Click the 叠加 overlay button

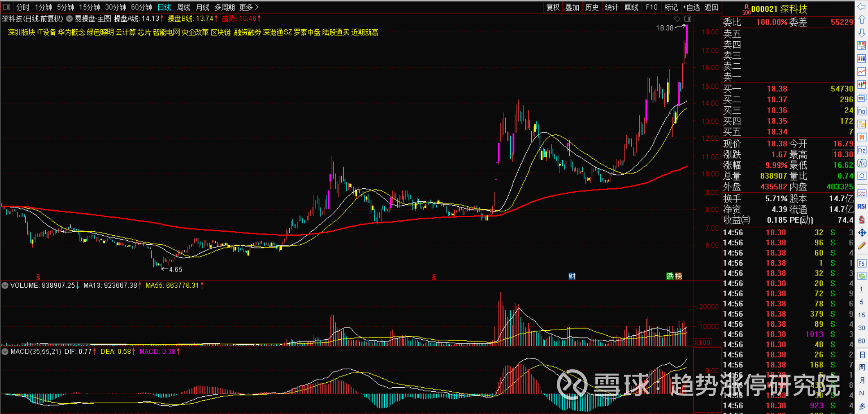pyautogui.click(x=572, y=7)
